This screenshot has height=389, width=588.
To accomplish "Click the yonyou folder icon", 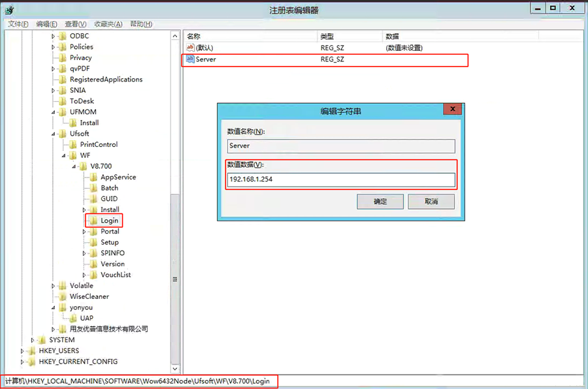I will tap(63, 307).
